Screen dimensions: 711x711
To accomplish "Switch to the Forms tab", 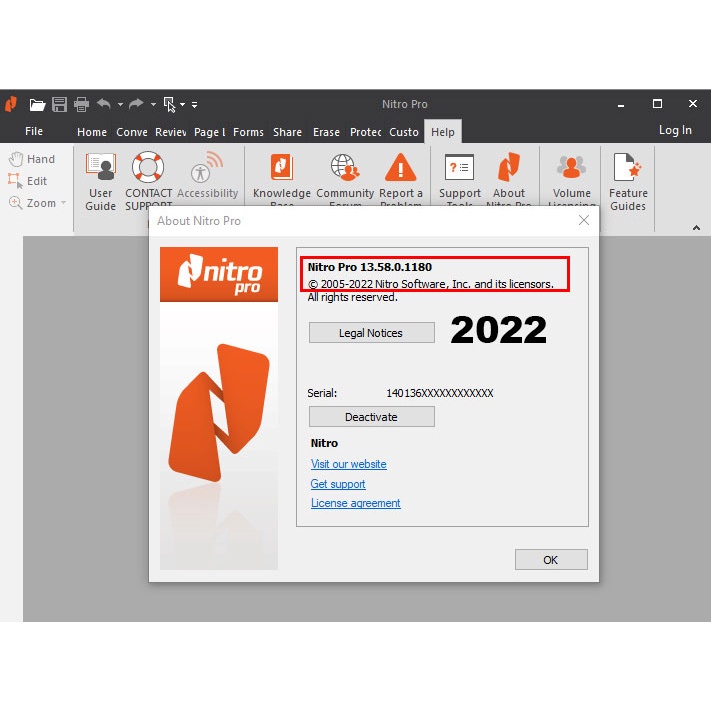I will click(248, 132).
